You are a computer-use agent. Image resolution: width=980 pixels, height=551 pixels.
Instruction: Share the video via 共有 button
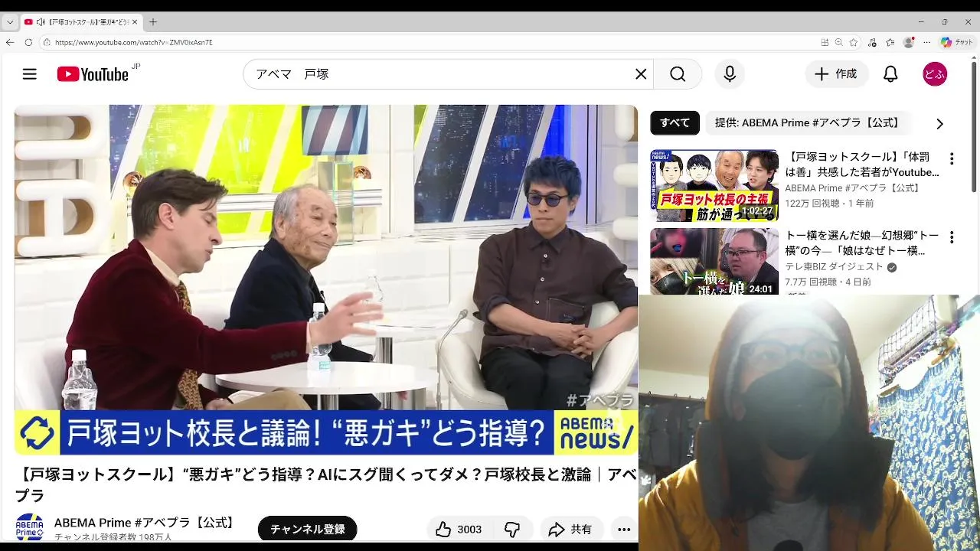click(570, 530)
